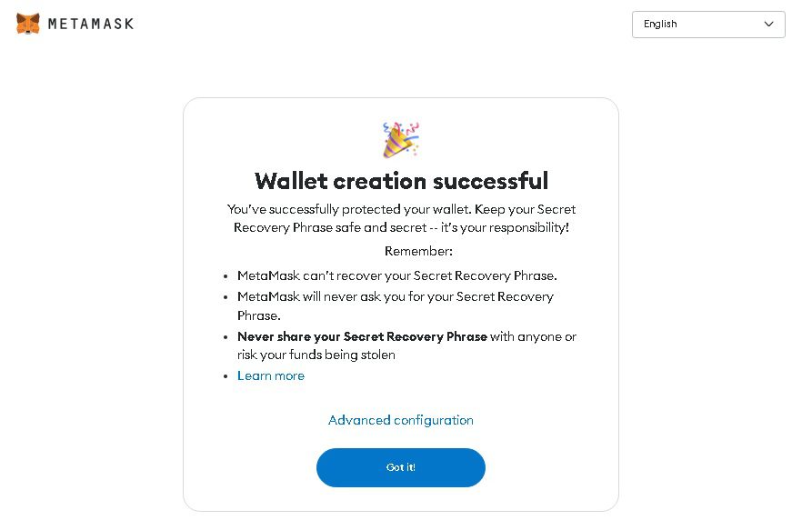This screenshot has width=812, height=520.
Task: Open the English language dropdown
Action: point(708,25)
